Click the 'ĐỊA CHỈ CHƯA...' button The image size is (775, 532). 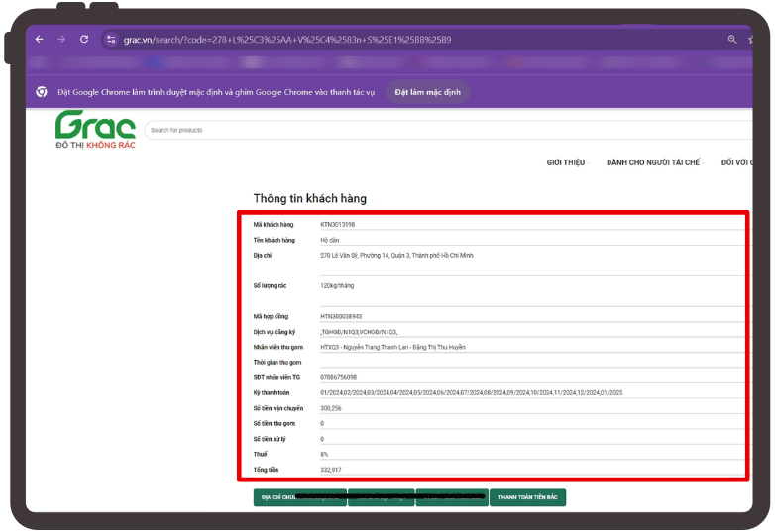click(299, 497)
